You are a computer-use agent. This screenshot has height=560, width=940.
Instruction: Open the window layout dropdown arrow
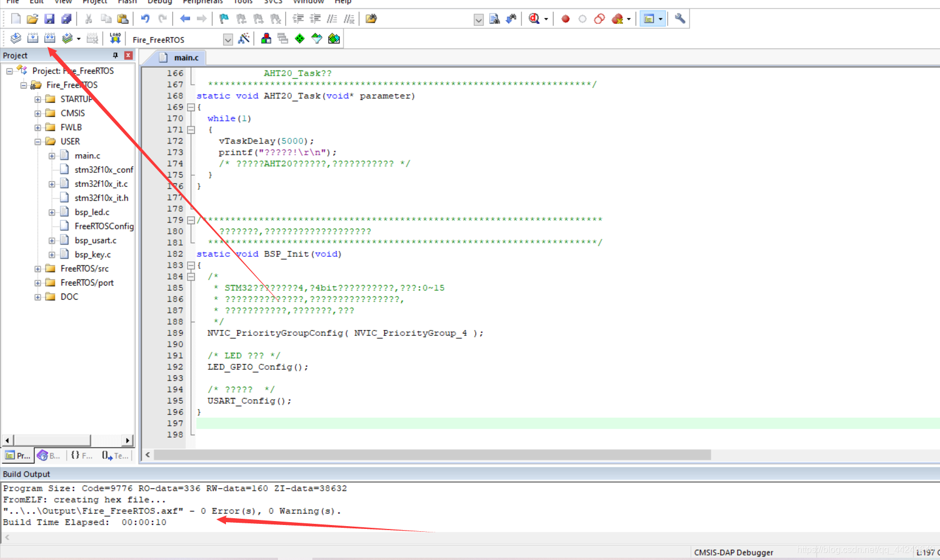coord(660,19)
